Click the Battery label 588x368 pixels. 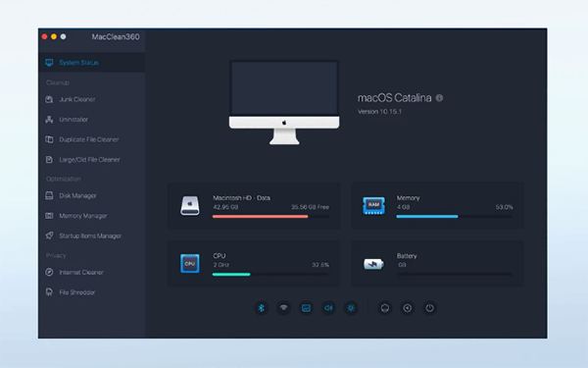(x=407, y=256)
